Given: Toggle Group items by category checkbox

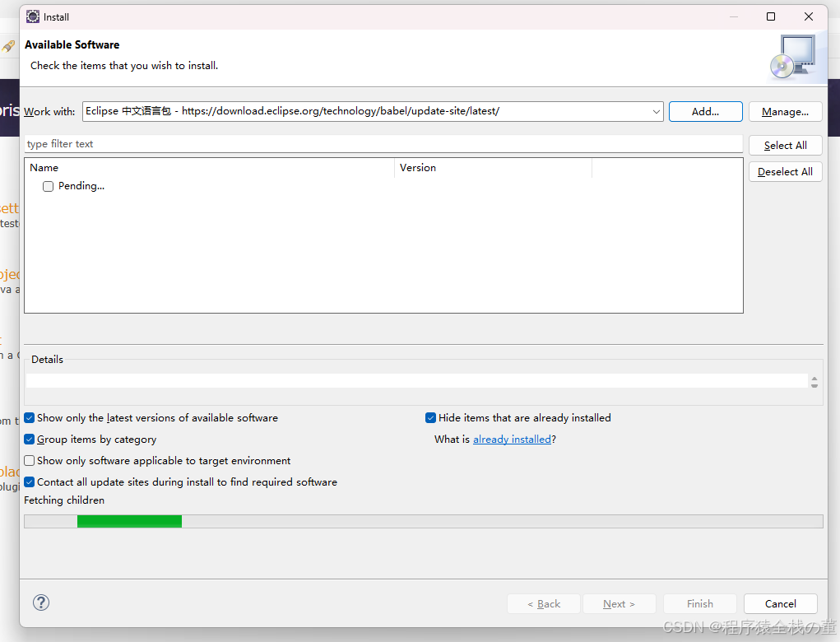Looking at the screenshot, I should tap(30, 440).
